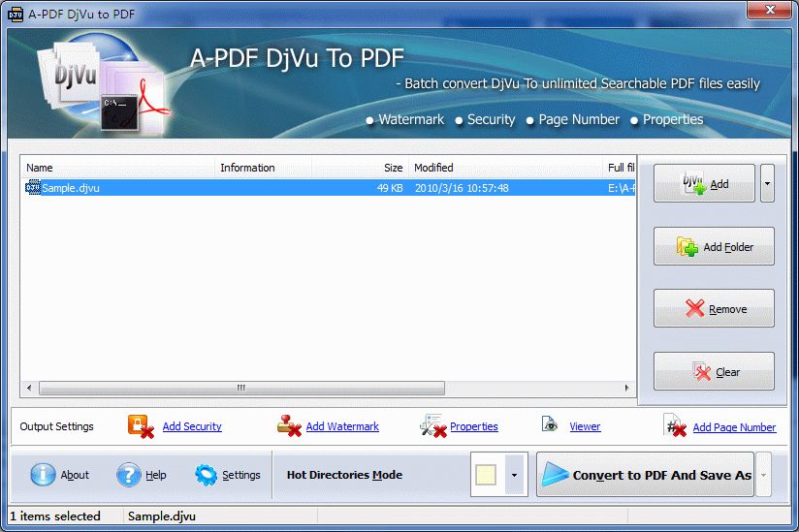Click the blue play icon on Convert button
This screenshot has width=799, height=532.
555,474
